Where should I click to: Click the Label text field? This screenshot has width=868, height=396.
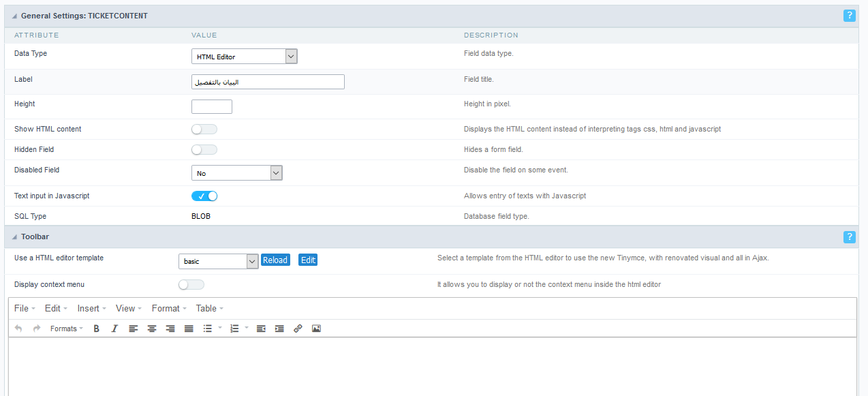pos(268,82)
